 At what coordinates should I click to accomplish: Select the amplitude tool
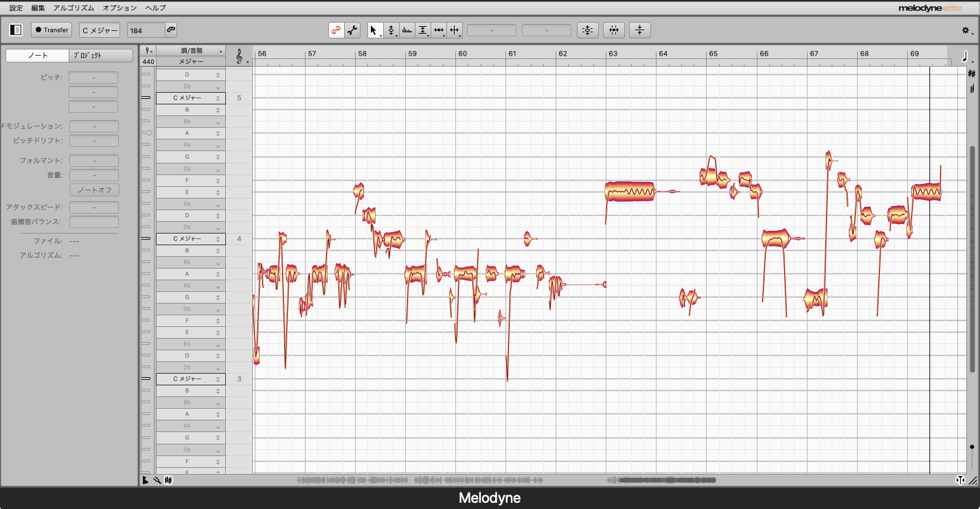pyautogui.click(x=423, y=30)
